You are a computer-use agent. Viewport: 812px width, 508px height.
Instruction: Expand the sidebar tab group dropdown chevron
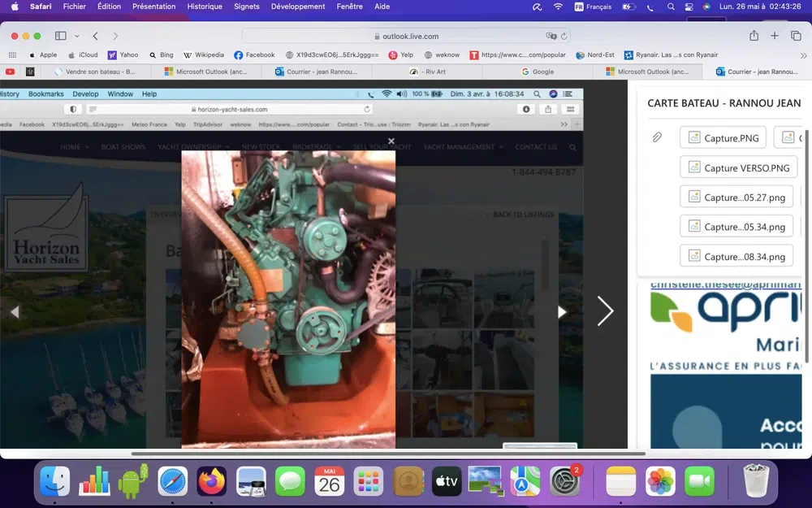(77, 36)
